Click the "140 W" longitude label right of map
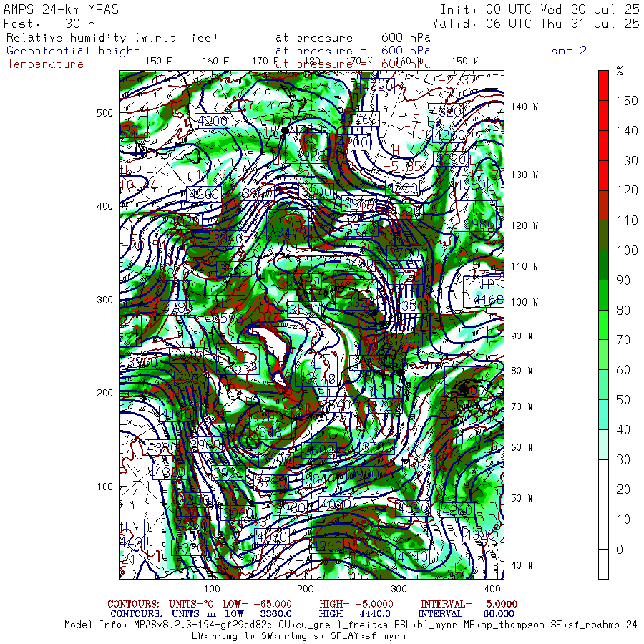This screenshot has width=644, height=644. click(x=524, y=107)
